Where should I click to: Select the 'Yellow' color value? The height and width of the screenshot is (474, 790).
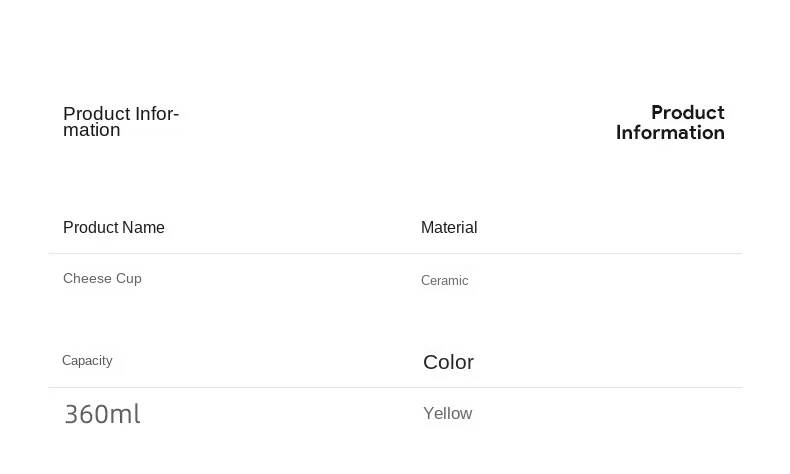tap(447, 414)
